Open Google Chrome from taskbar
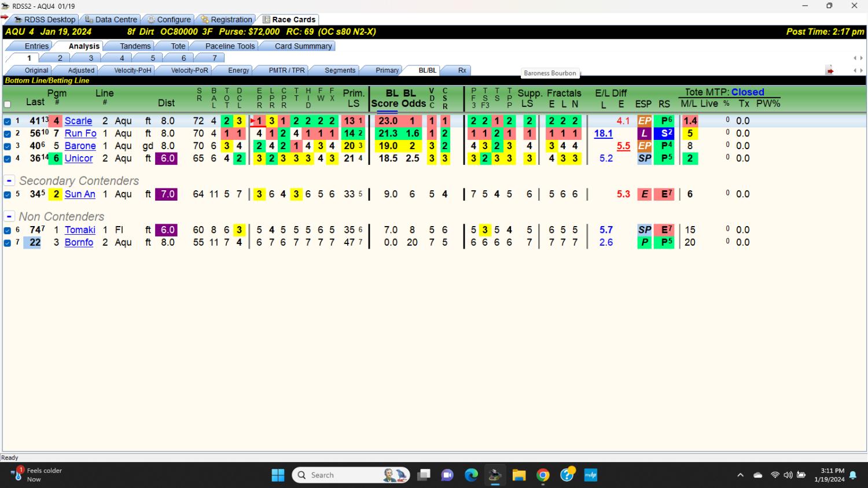The image size is (868, 488). 543,475
